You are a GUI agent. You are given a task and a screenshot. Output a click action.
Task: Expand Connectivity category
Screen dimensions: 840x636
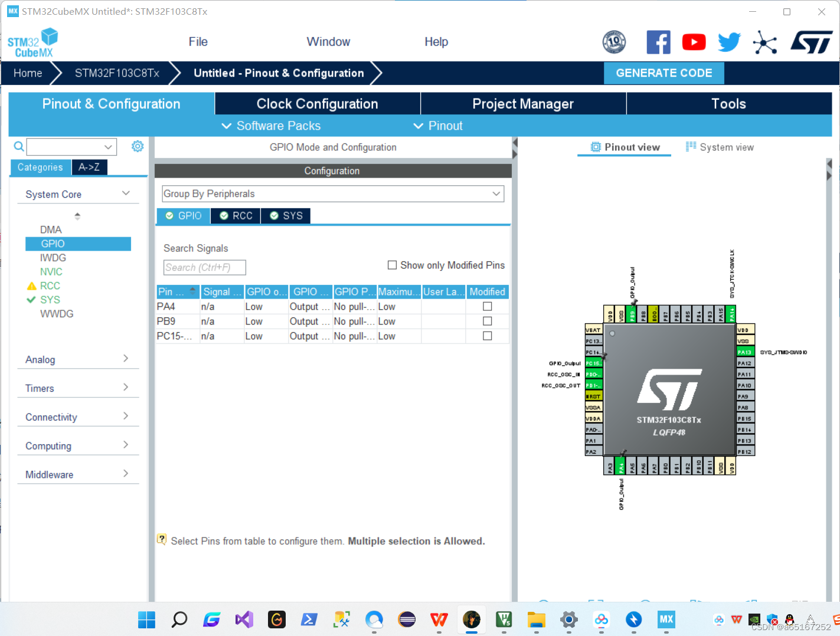click(126, 417)
